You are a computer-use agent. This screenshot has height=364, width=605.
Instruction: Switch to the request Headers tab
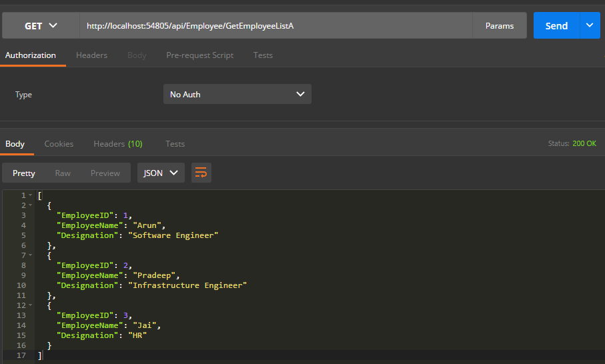click(91, 55)
